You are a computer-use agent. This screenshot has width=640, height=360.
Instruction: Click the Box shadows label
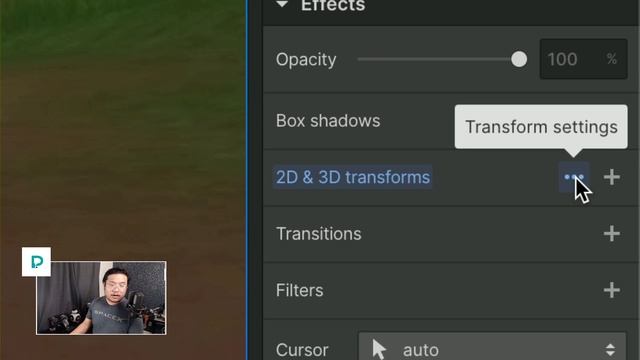click(x=328, y=121)
